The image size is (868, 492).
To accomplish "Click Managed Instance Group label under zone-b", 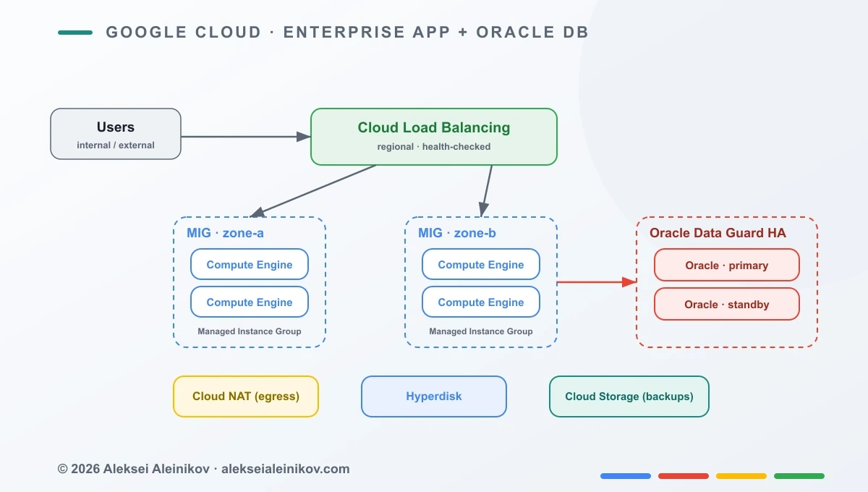I will (481, 331).
